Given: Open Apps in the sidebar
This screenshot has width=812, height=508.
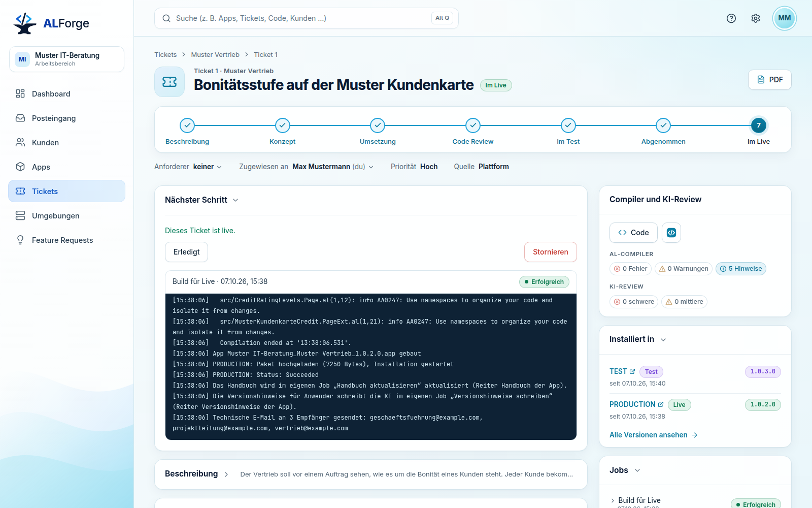Looking at the screenshot, I should coord(66,167).
